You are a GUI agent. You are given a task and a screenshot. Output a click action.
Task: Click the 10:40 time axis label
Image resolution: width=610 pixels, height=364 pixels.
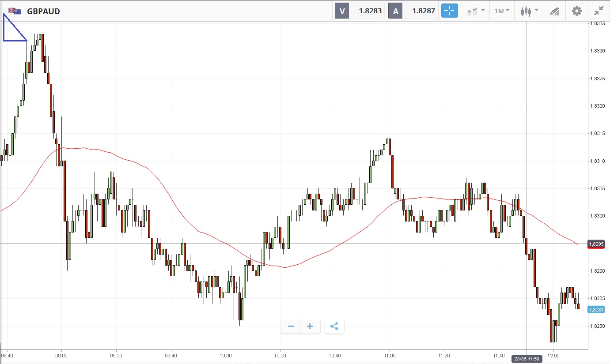tap(335, 355)
